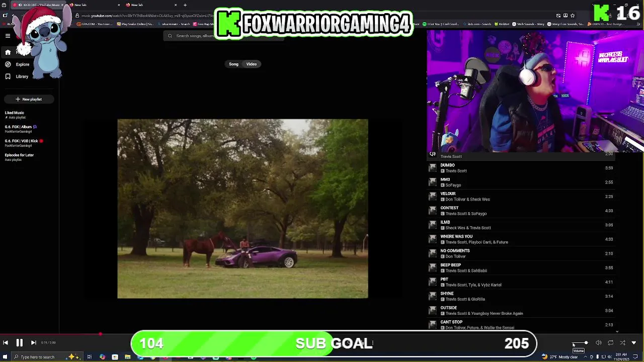Open the Stitch Sounds - Voicy bookmark
Screen dimensions: 644x362
pyautogui.click(x=529, y=24)
